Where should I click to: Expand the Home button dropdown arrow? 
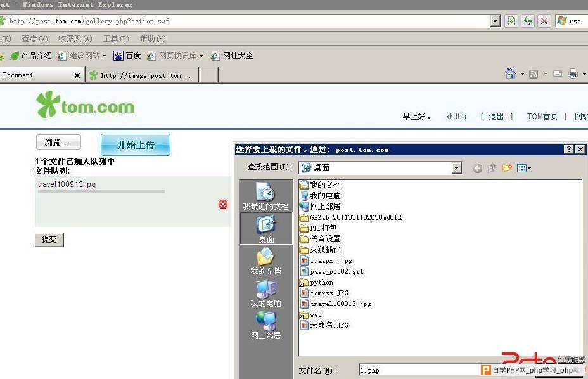tap(522, 74)
